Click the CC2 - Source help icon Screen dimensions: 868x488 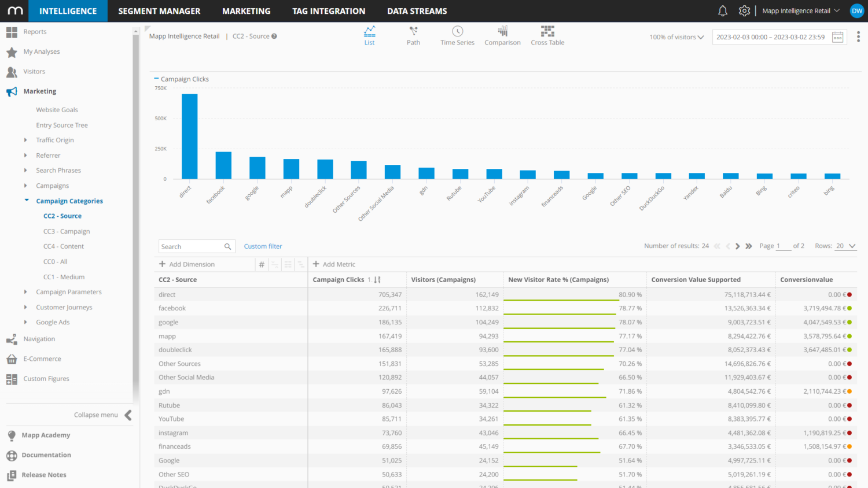[274, 36]
